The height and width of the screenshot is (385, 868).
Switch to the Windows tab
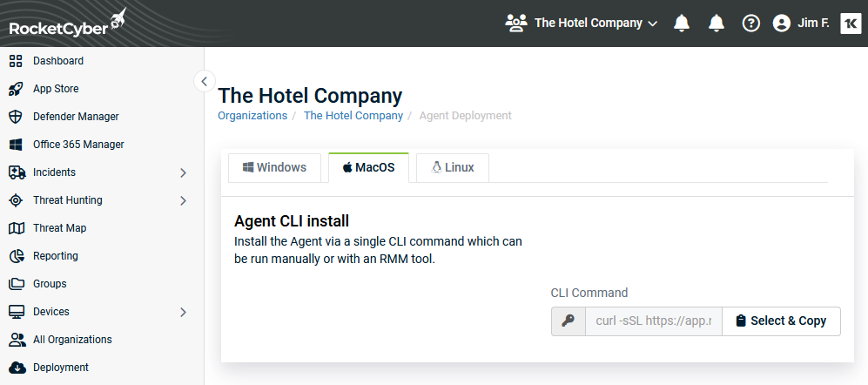(274, 167)
